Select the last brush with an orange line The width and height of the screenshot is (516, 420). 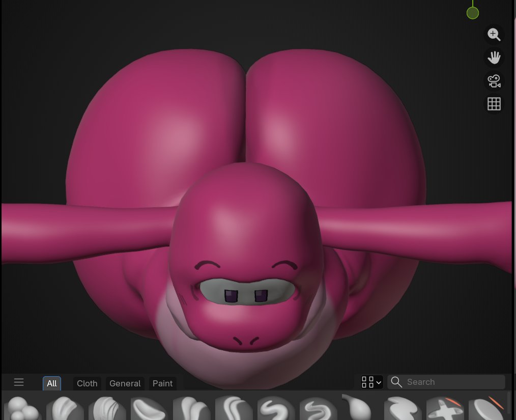pos(487,407)
